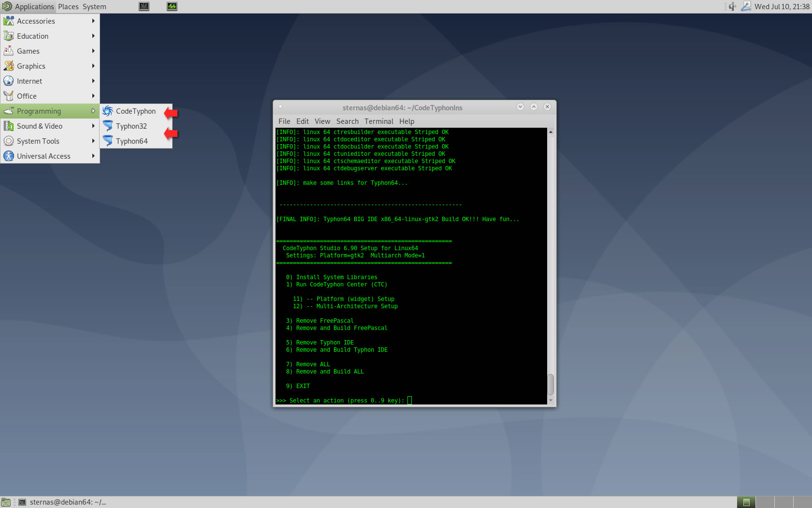The height and width of the screenshot is (508, 812).
Task: Click the '0) Install System Libraries' line
Action: pyautogui.click(x=332, y=277)
